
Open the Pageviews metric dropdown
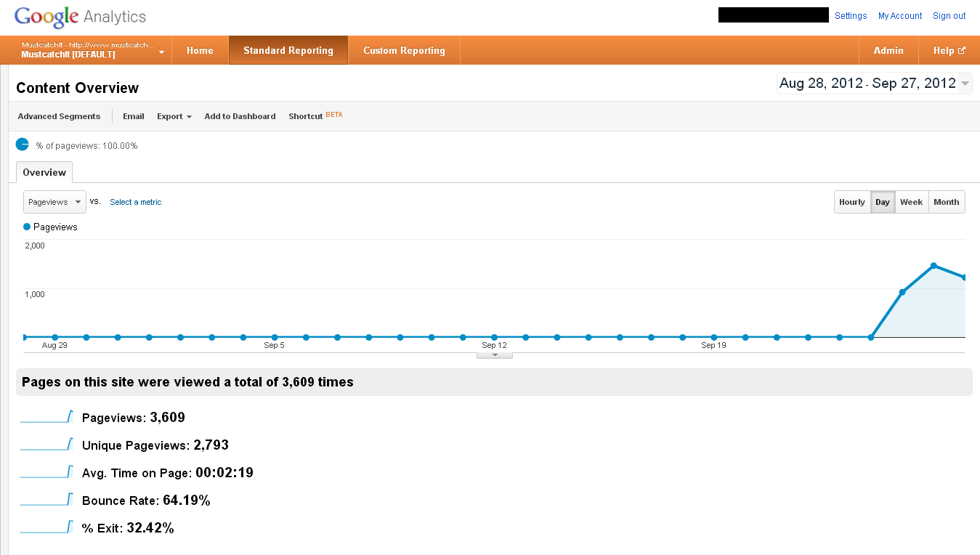(54, 202)
